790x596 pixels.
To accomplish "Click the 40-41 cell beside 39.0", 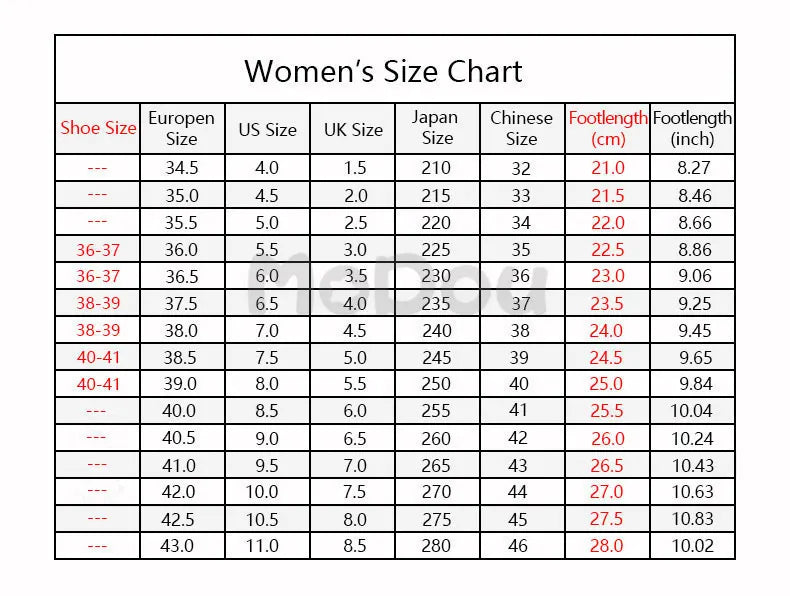I will [98, 384].
